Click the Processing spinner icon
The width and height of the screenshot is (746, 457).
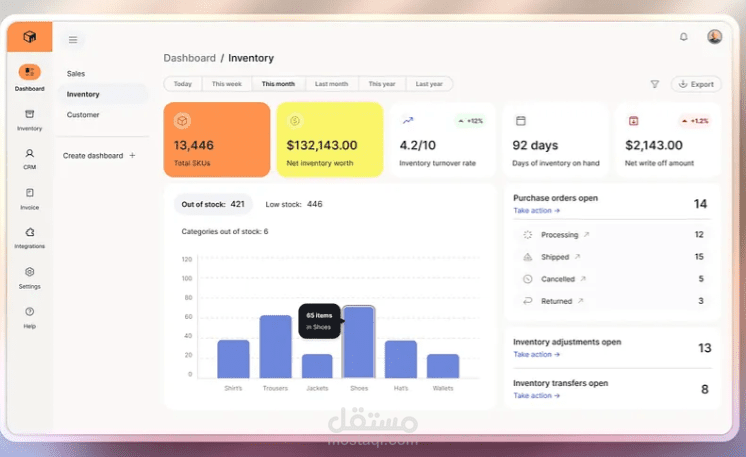coord(528,234)
